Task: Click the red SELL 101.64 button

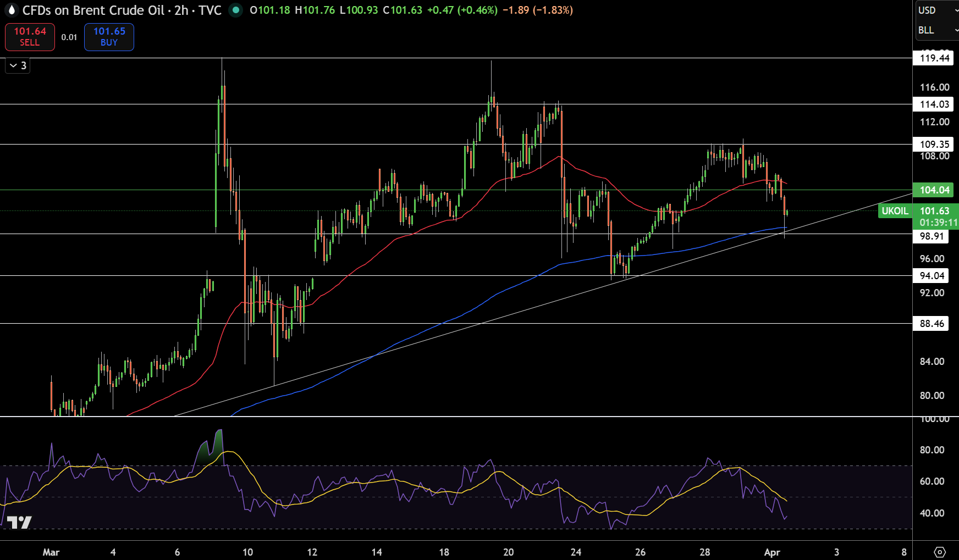Action: [x=30, y=37]
